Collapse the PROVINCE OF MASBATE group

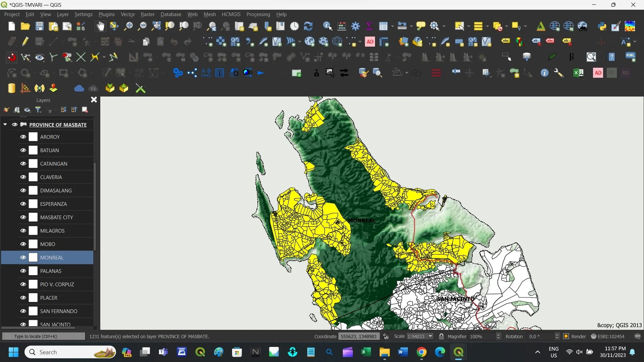click(x=5, y=124)
